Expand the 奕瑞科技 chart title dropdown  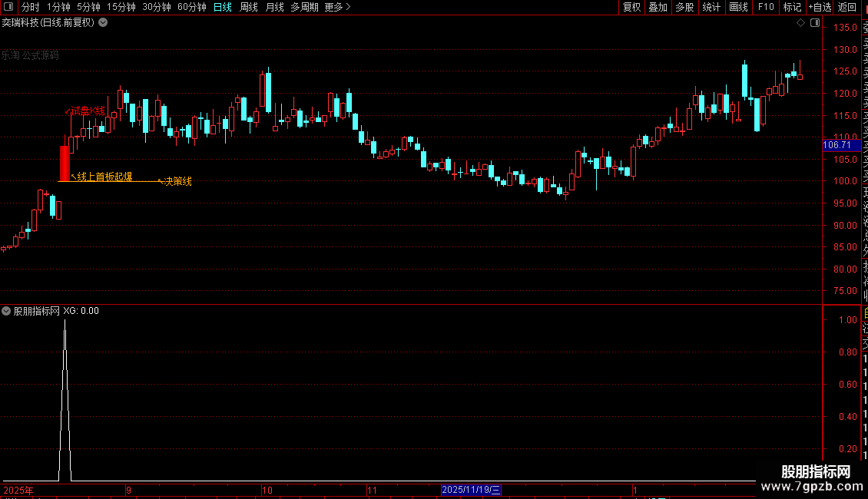(x=103, y=23)
